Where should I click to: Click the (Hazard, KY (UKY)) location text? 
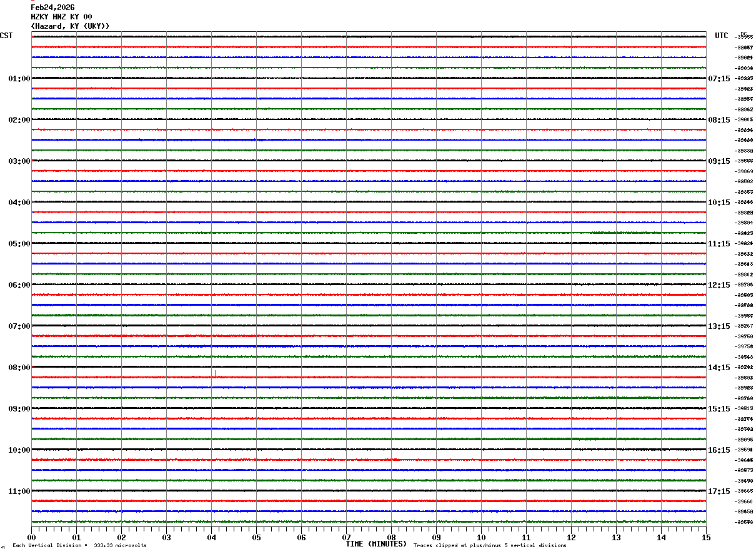tap(70, 26)
